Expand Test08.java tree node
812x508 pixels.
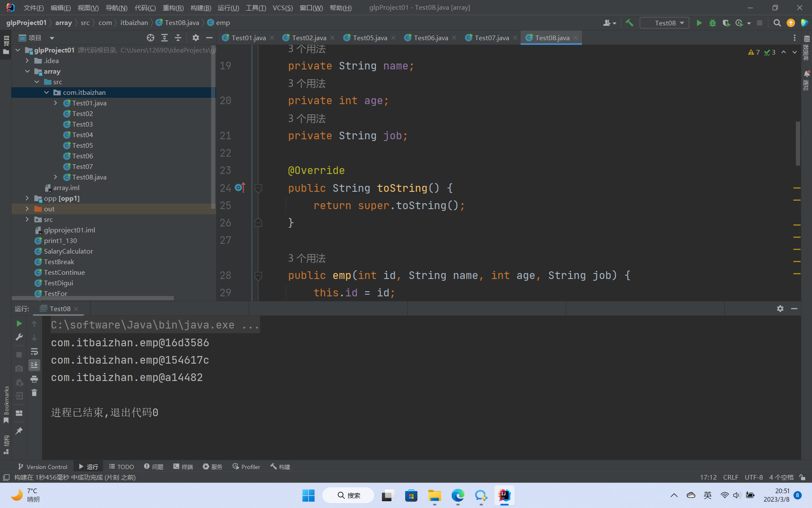(x=56, y=177)
